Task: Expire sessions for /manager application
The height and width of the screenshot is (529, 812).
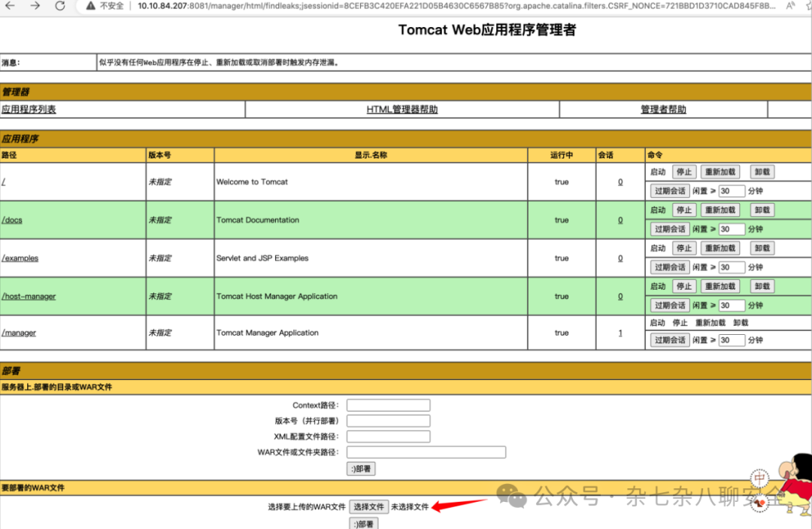Action: [x=670, y=340]
